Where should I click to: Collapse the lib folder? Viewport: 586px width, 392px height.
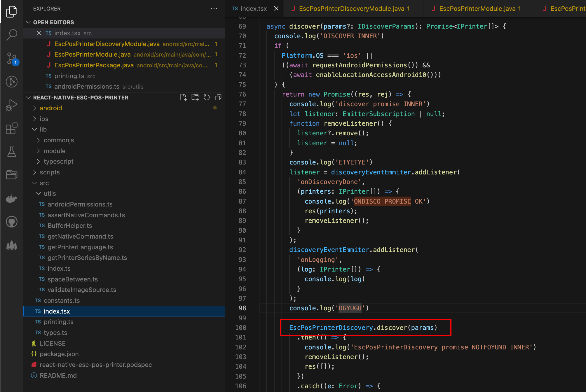[43, 129]
